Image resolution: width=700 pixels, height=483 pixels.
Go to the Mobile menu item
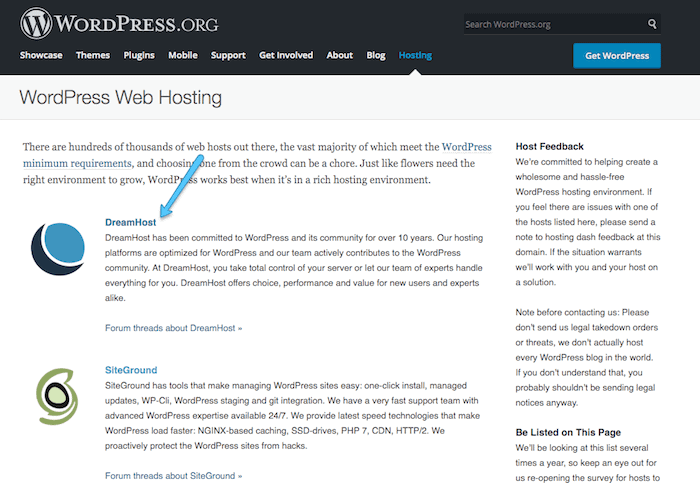183,55
